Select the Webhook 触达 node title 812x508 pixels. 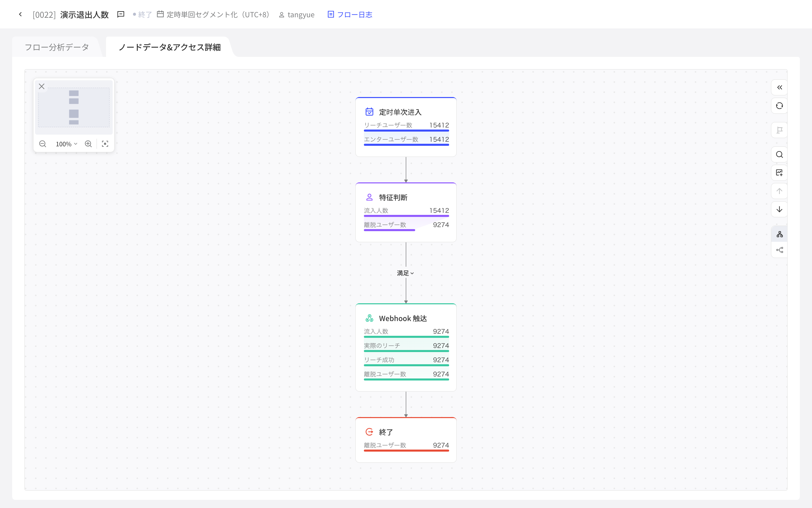[x=403, y=318]
